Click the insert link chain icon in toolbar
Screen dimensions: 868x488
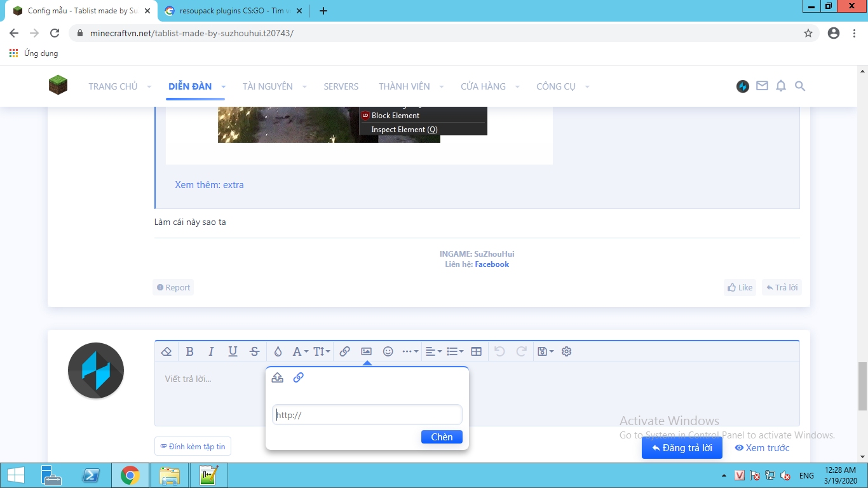[x=344, y=351]
